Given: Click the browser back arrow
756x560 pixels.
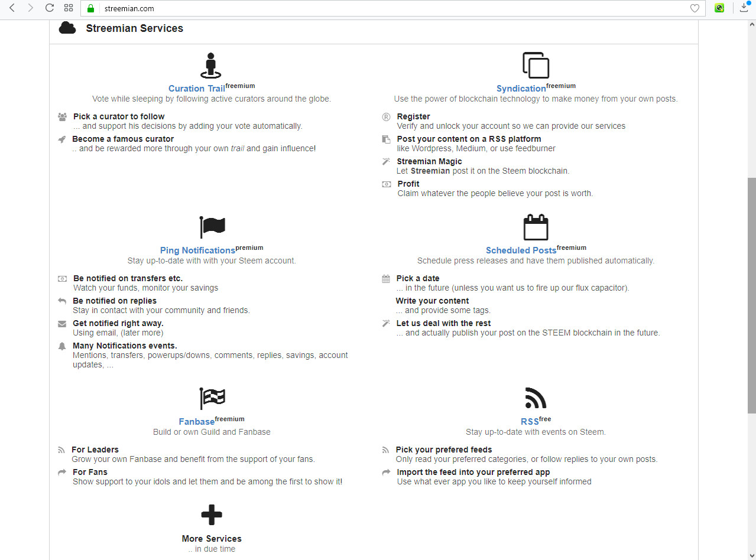Looking at the screenshot, I should [12, 8].
